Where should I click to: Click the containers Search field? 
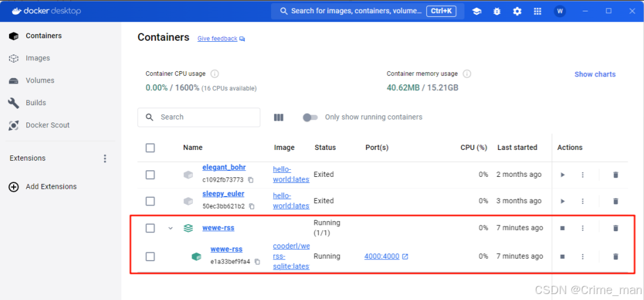coord(199,118)
